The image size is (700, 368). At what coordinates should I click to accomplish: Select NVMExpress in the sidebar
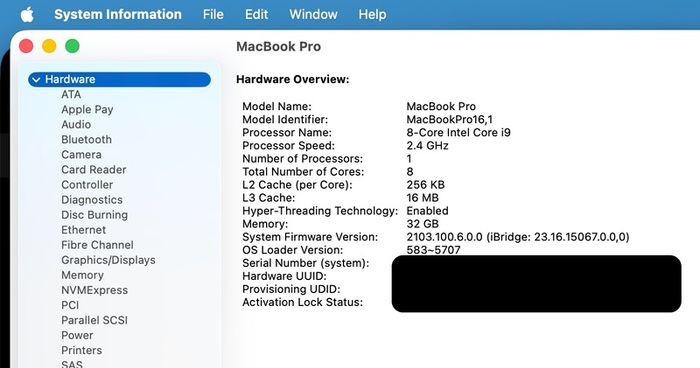click(94, 290)
